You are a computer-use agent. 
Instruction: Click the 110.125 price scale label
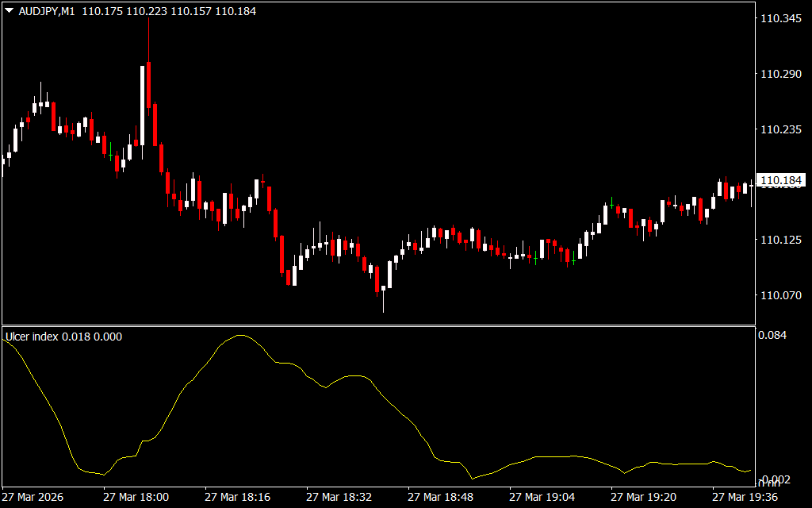[780, 240]
